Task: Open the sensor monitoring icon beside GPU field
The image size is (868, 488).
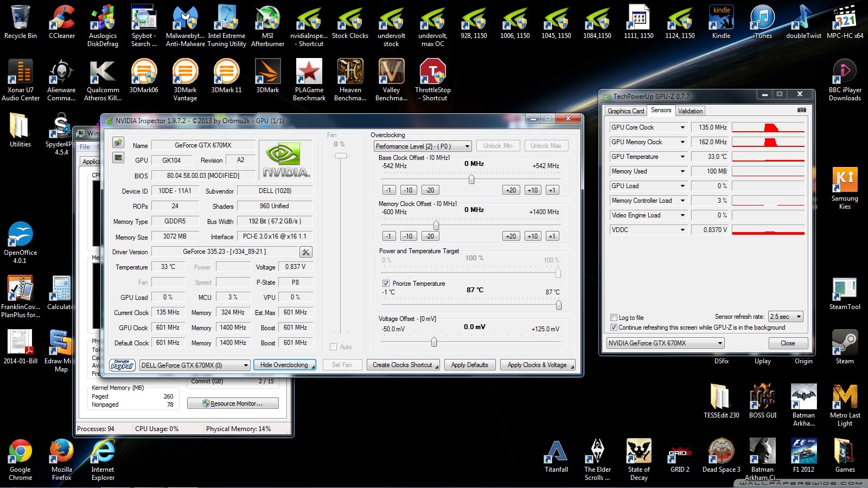Action: (118, 157)
